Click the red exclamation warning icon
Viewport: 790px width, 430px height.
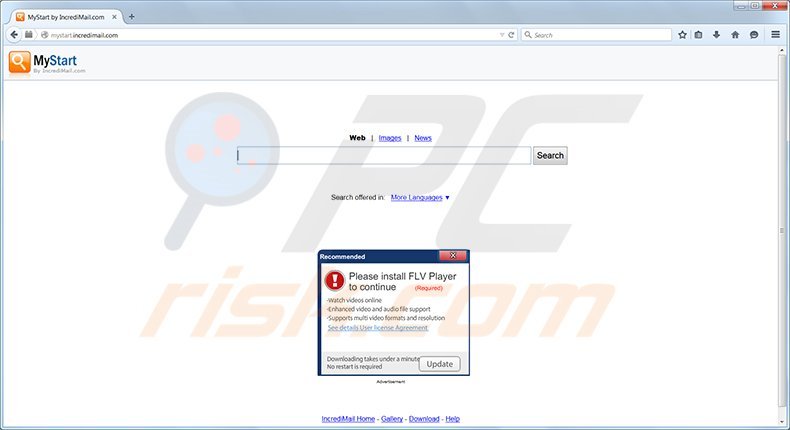pos(335,280)
